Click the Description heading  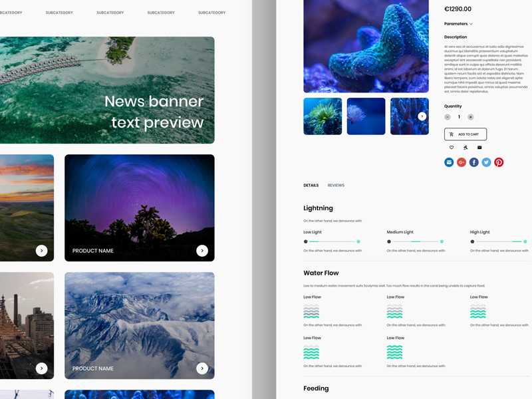pyautogui.click(x=456, y=37)
